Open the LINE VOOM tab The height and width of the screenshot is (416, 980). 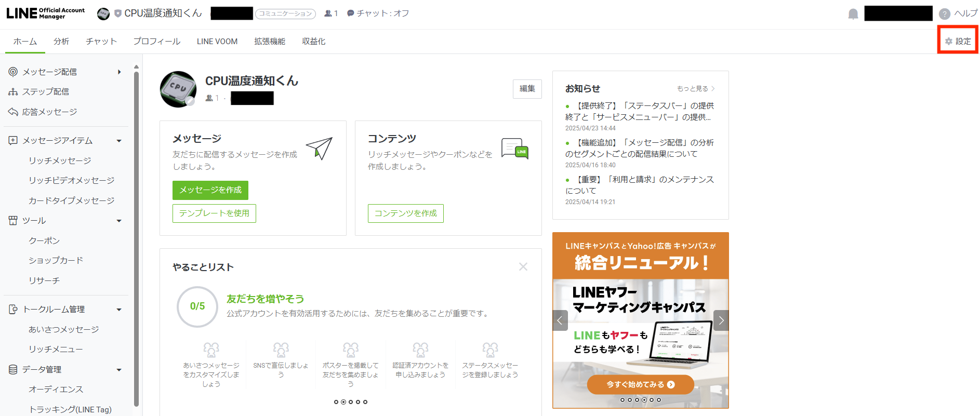click(x=217, y=42)
